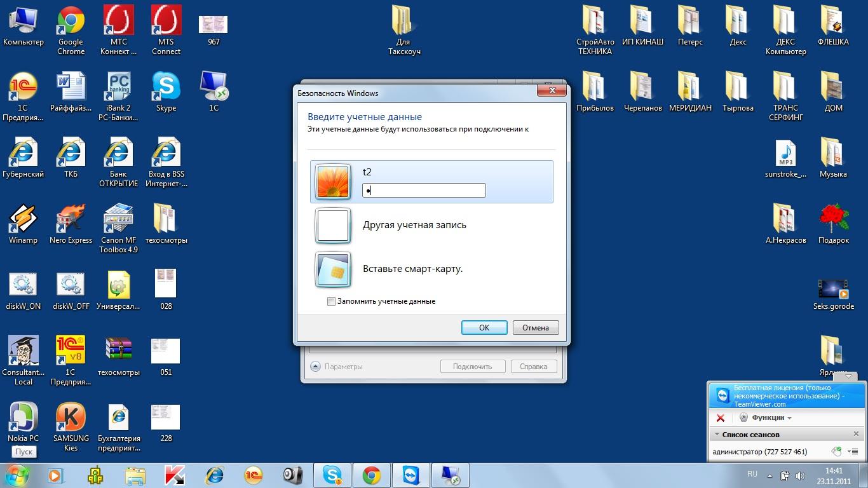This screenshot has height=488, width=868.
Task: Open Remote Desktop taskbar button
Action: [x=451, y=475]
